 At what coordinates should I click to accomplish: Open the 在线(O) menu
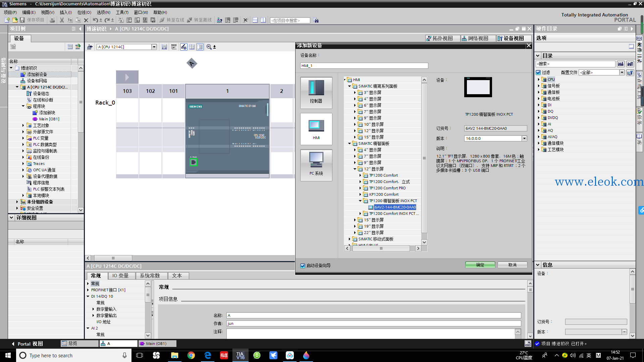pos(84,12)
